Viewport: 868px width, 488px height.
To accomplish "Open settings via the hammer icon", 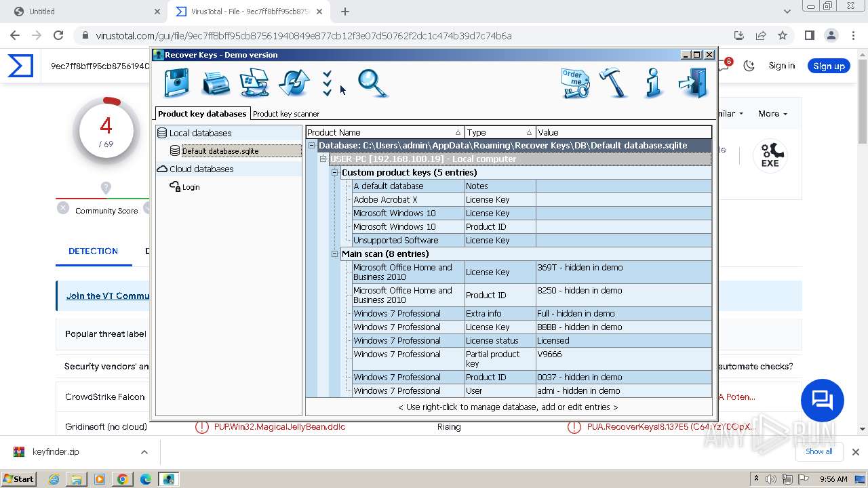I will tap(614, 83).
